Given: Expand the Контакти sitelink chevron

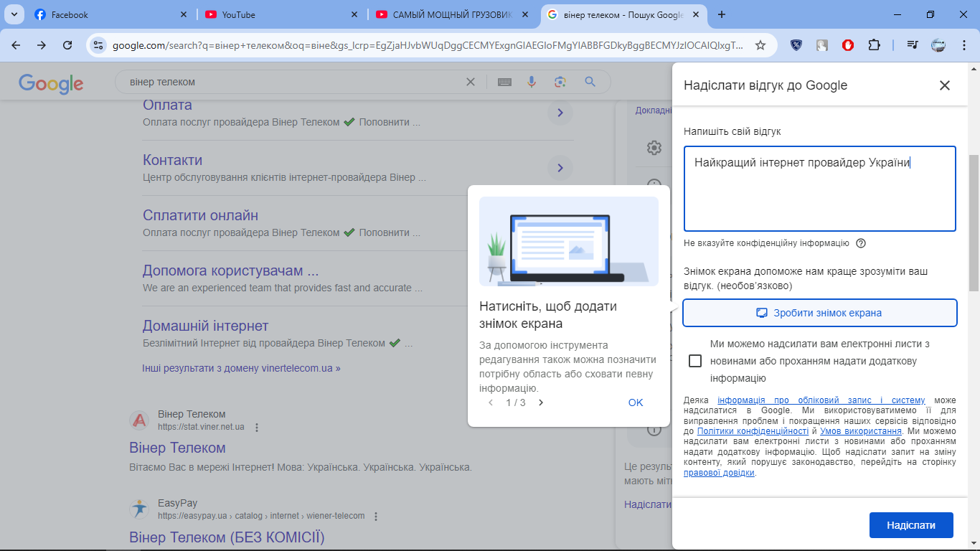Looking at the screenshot, I should pyautogui.click(x=560, y=169).
